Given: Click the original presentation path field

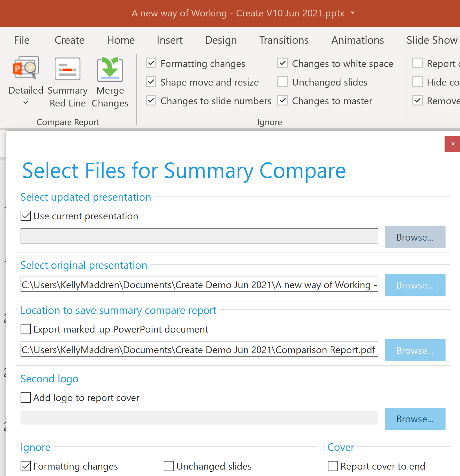Looking at the screenshot, I should [199, 285].
